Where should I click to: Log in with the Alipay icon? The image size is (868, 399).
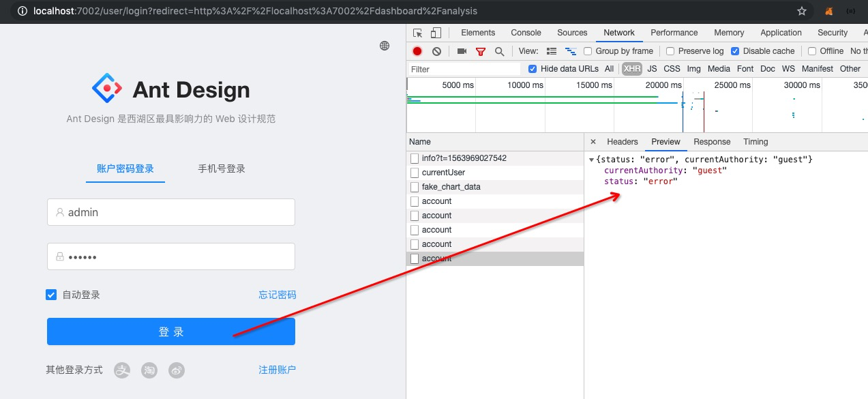[121, 370]
